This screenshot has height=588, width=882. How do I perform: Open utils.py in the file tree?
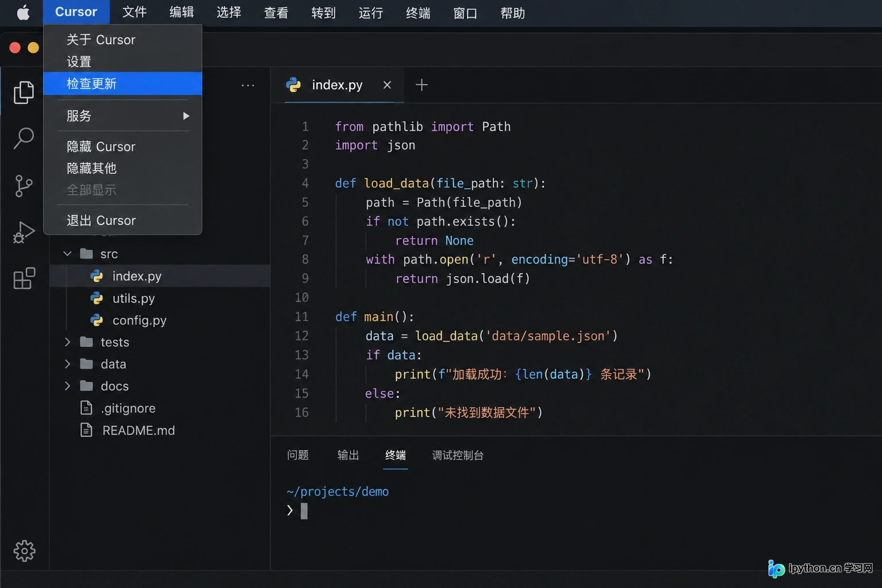133,298
